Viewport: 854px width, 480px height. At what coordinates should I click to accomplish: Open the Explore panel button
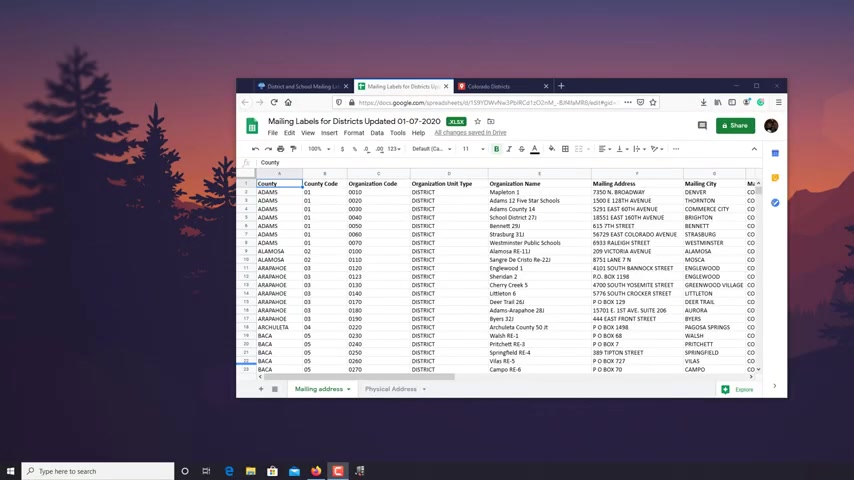click(x=738, y=390)
